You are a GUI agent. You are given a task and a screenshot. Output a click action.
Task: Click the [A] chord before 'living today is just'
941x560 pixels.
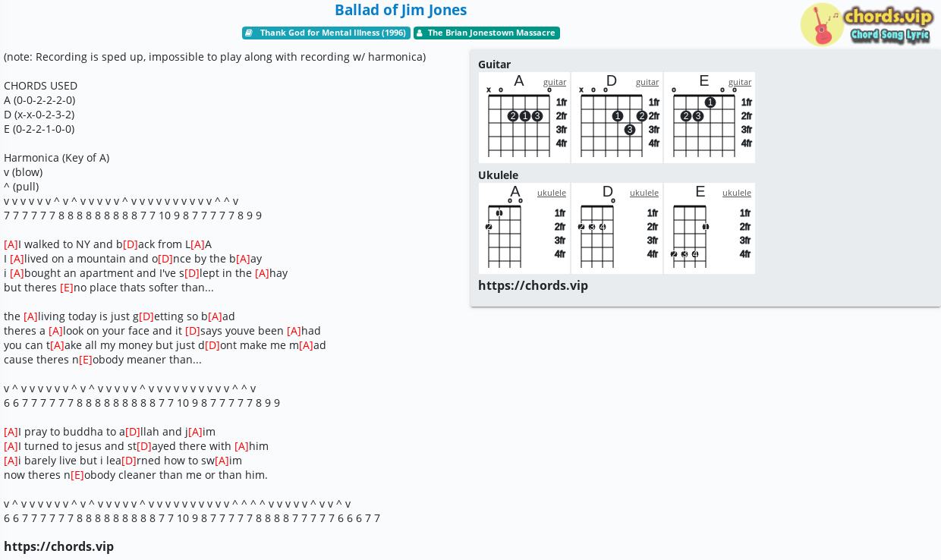(30, 316)
